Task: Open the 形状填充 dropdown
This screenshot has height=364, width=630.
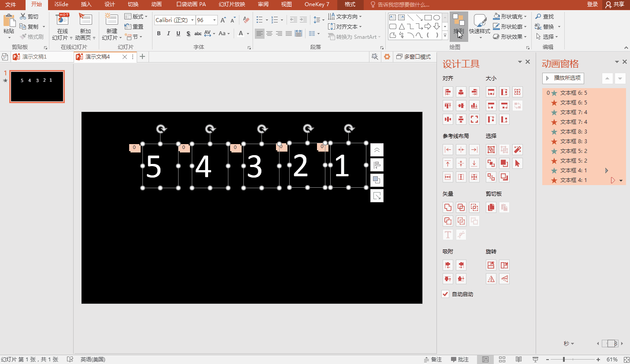Action: click(510, 16)
